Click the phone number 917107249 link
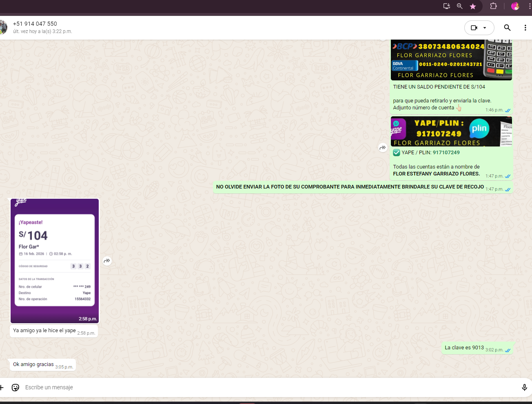The width and height of the screenshot is (532, 404). [x=446, y=153]
